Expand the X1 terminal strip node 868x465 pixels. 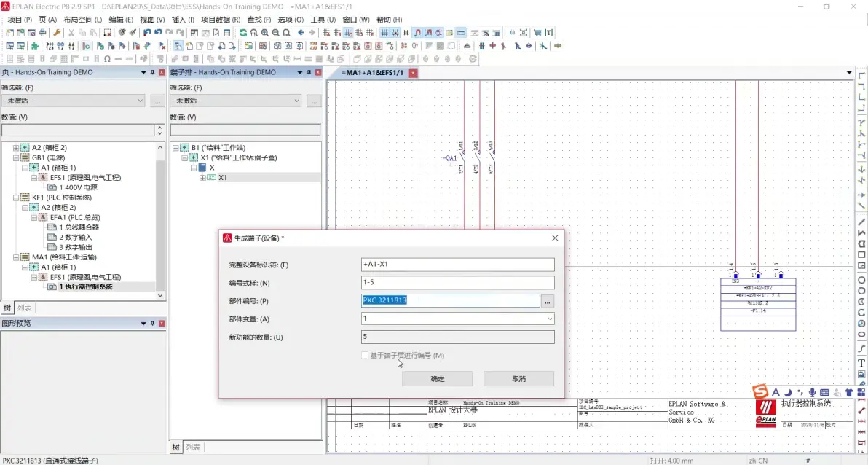pyautogui.click(x=202, y=177)
